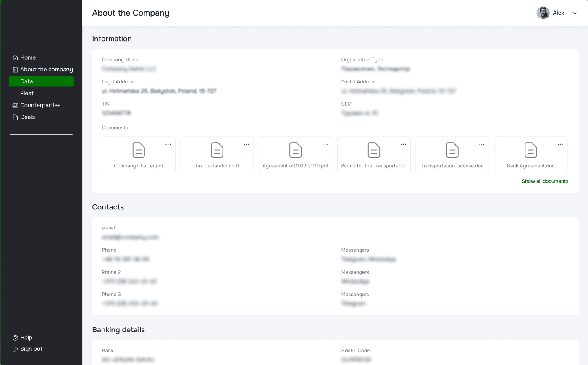Click the Help question mark icon
The image size is (588, 365).
click(x=15, y=338)
